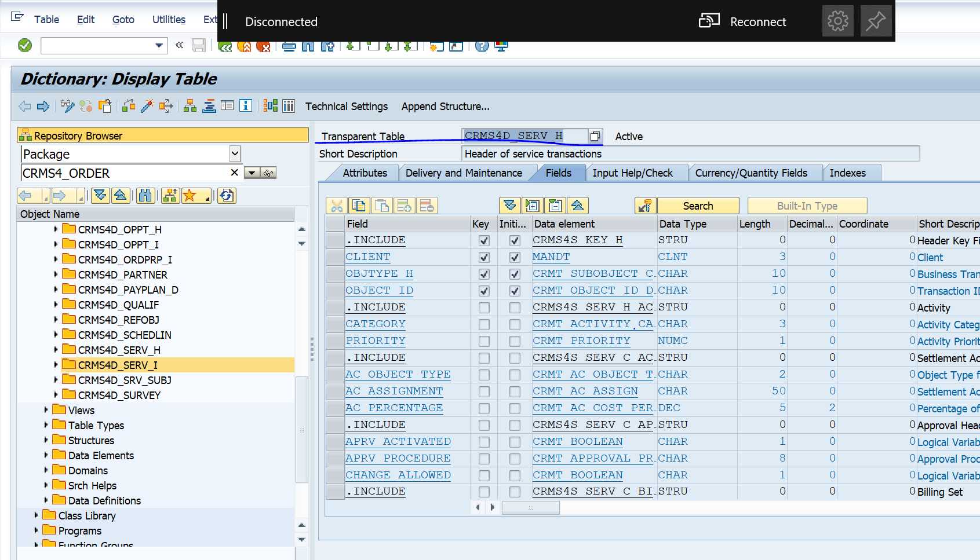Click the Activate magic wand icon
980x560 pixels.
[147, 106]
